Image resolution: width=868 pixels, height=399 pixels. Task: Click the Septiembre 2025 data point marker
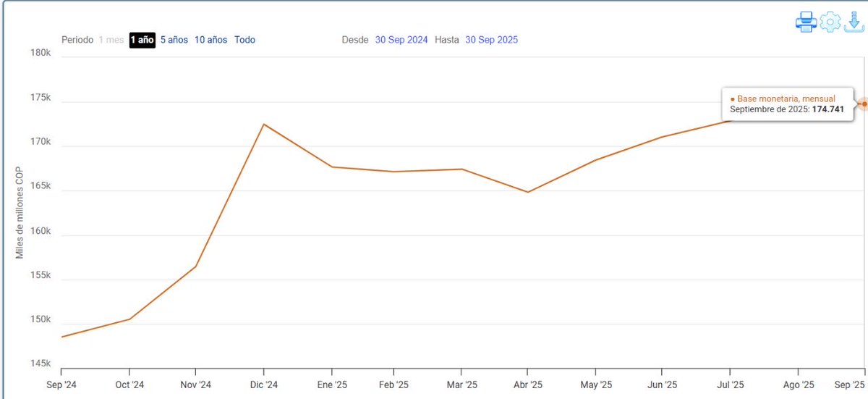pos(864,104)
